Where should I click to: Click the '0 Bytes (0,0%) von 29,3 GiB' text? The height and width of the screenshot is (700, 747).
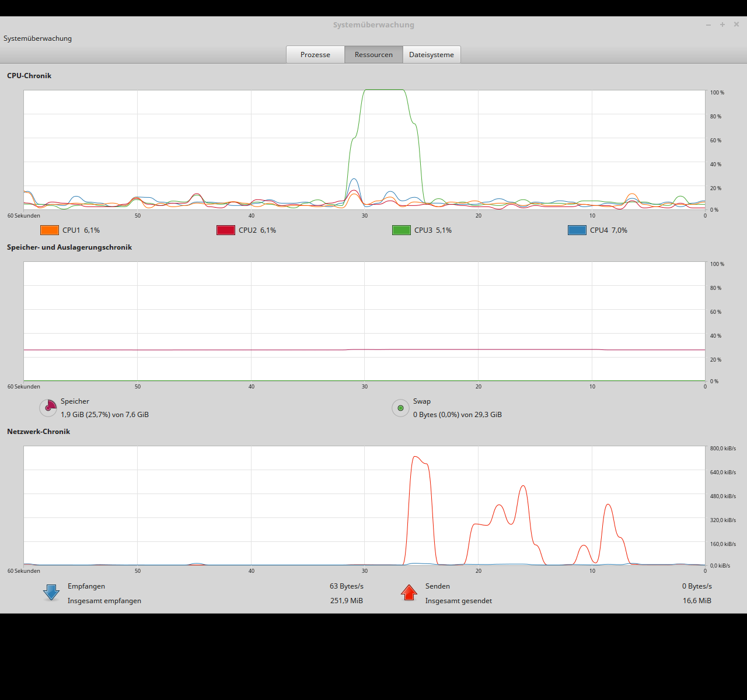click(458, 415)
